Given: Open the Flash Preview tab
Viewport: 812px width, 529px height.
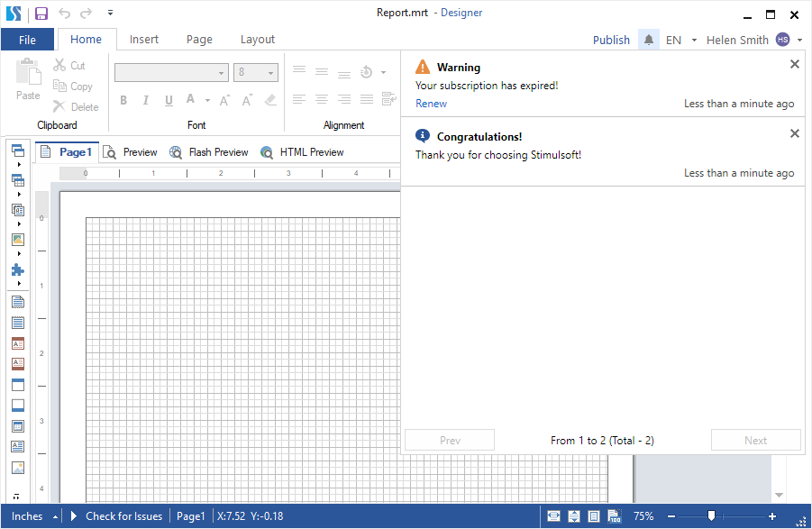Looking at the screenshot, I should tap(209, 152).
